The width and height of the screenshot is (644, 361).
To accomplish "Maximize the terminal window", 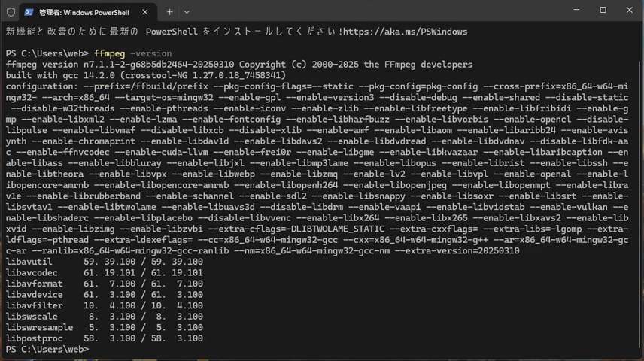I will coord(603,11).
